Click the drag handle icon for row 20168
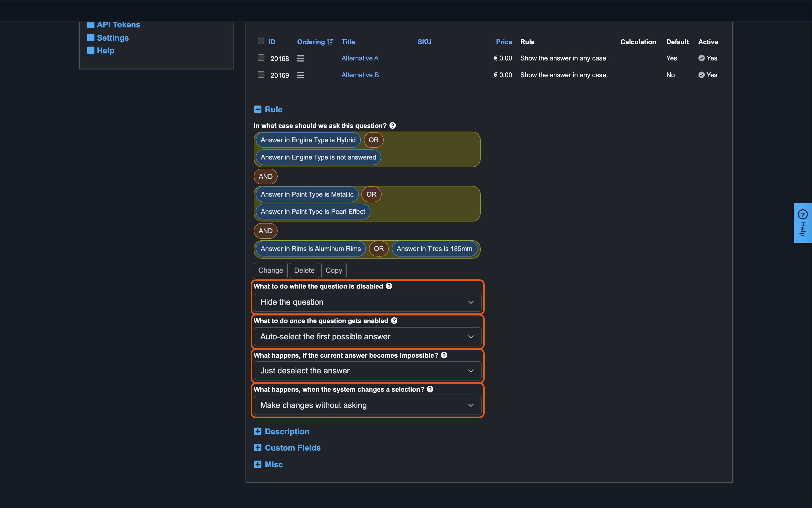812x508 pixels. pyautogui.click(x=301, y=58)
